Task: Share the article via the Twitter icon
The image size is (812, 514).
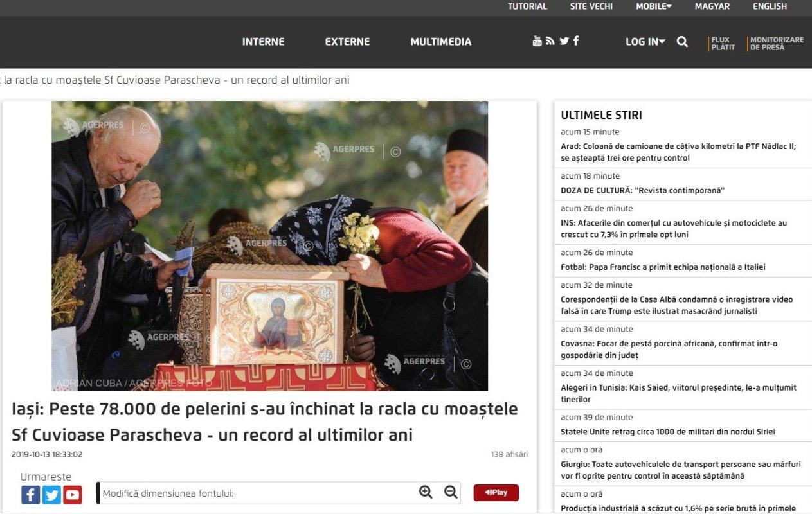Action: coord(51,495)
